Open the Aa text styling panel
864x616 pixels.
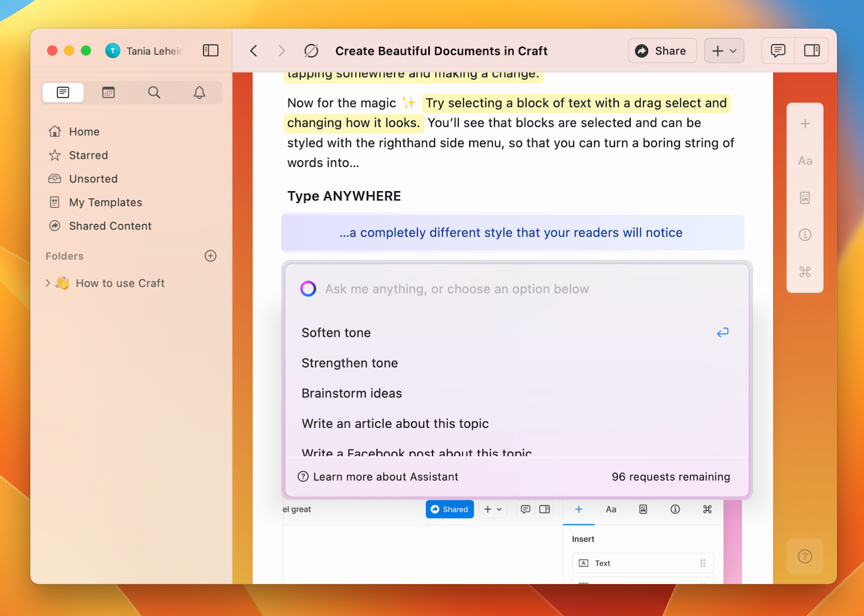click(x=805, y=161)
